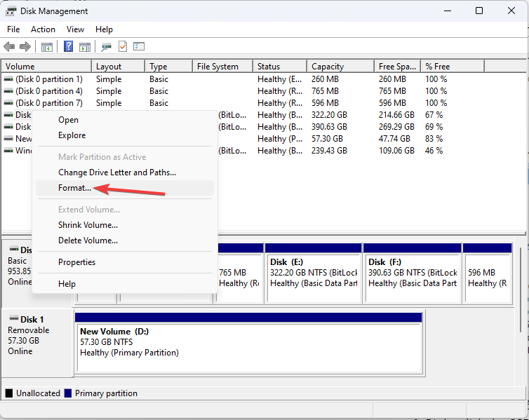
Task: Click the 322.20 GB capacity cell
Action: [329, 115]
